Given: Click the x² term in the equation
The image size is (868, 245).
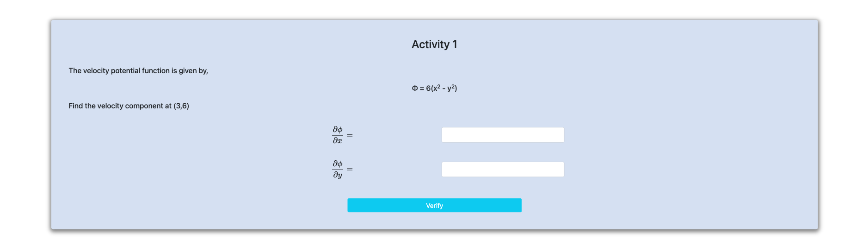Looking at the screenshot, I should tap(437, 88).
